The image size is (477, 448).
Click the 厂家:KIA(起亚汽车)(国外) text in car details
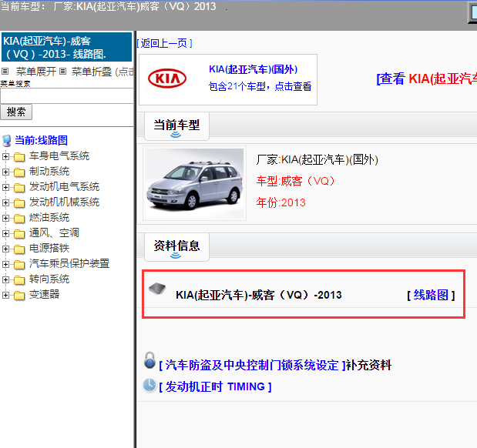pos(317,160)
